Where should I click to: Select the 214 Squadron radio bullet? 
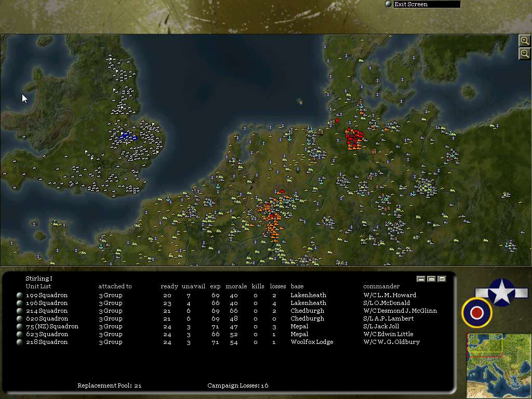pyautogui.click(x=20, y=311)
